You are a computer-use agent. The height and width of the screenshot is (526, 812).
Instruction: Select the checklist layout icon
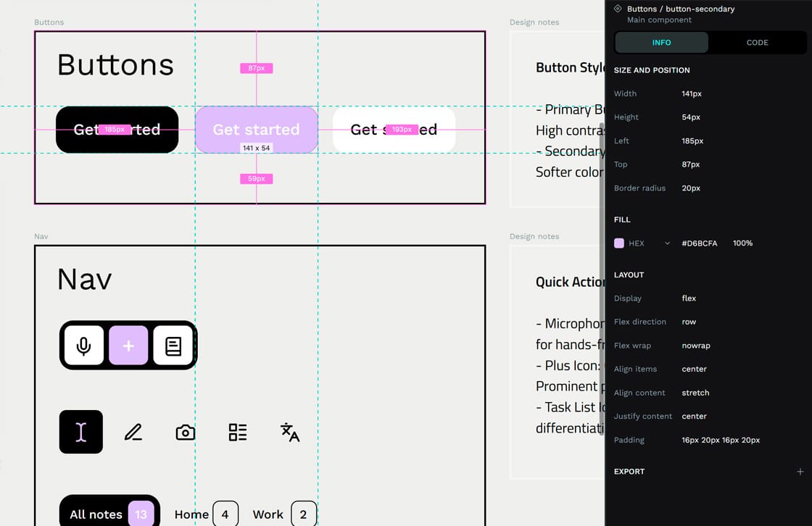[238, 433]
